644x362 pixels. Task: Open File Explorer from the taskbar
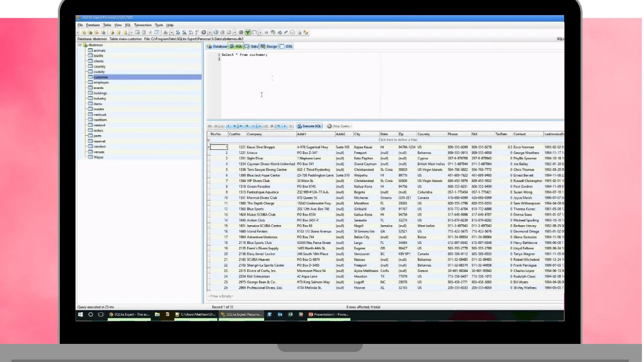click(157, 315)
